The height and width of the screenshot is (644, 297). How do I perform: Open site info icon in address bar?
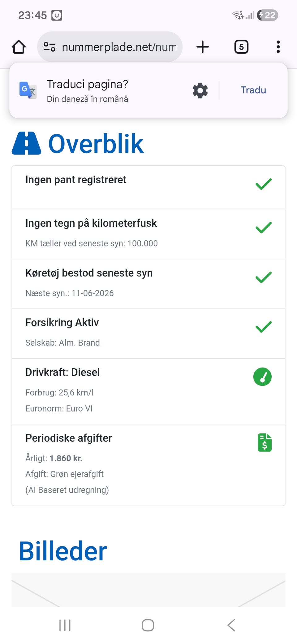(x=49, y=47)
